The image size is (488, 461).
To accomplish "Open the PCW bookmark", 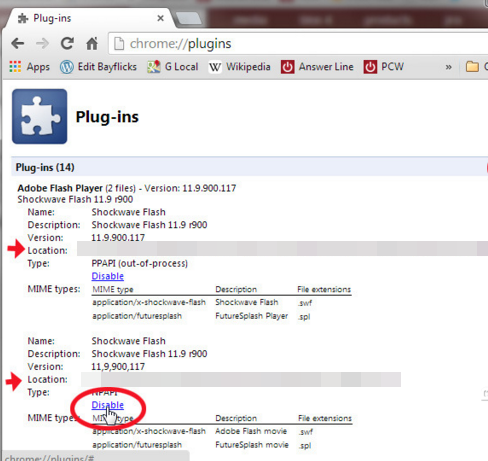I will [x=383, y=67].
